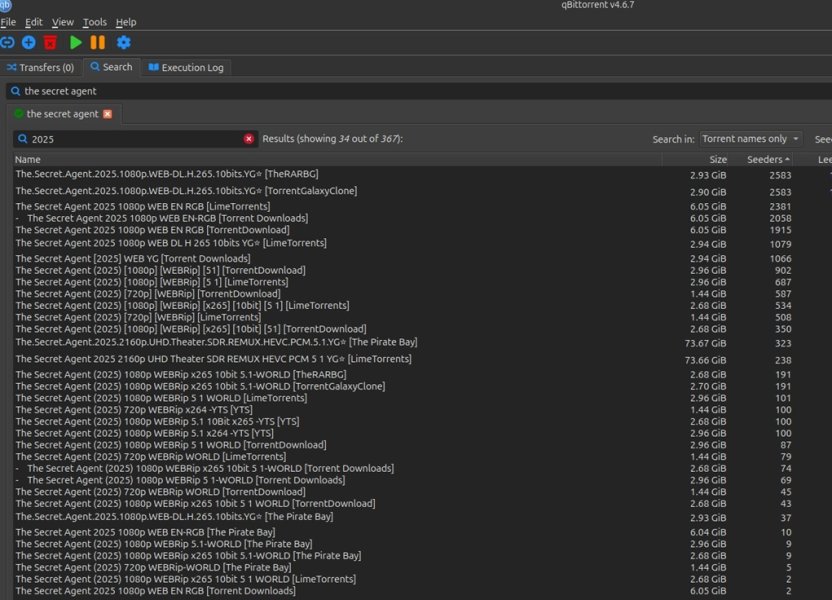The image size is (832, 600).
Task: Open the Tools menu
Action: click(95, 22)
